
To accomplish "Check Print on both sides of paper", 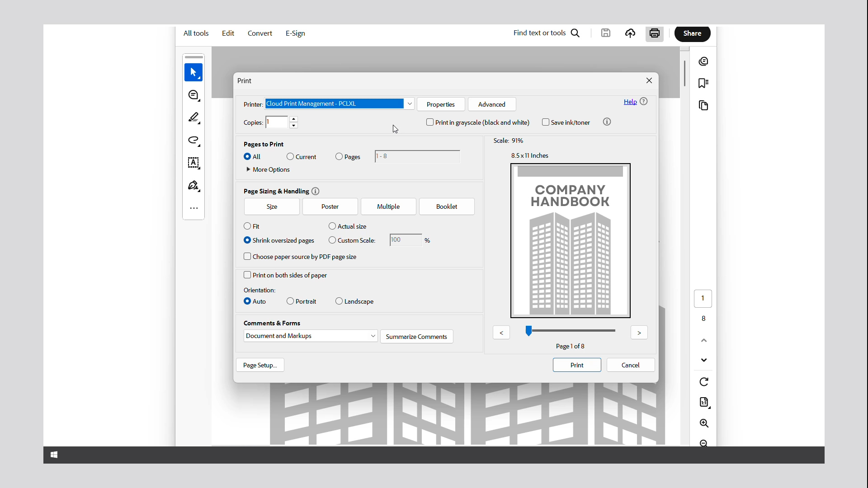I will [x=247, y=275].
